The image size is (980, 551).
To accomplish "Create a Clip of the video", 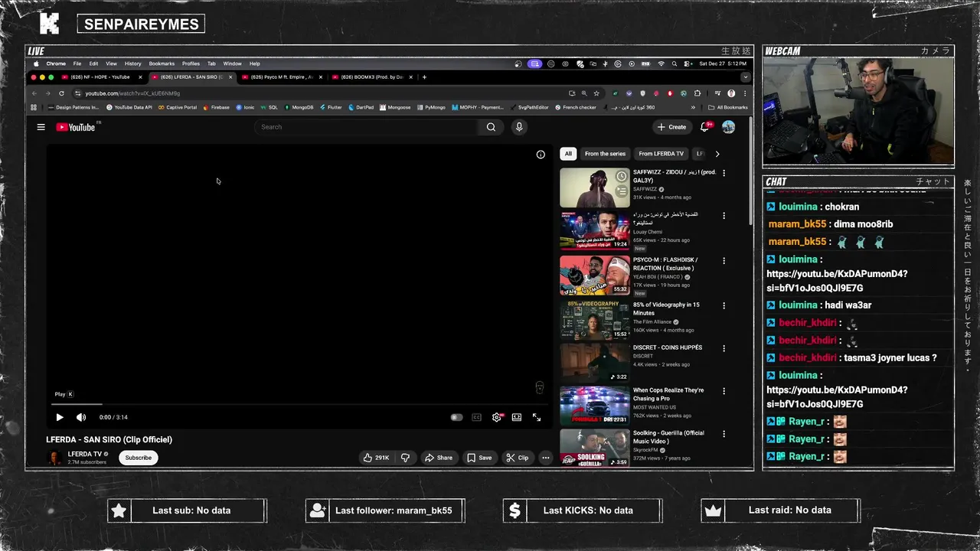I will pos(518,458).
